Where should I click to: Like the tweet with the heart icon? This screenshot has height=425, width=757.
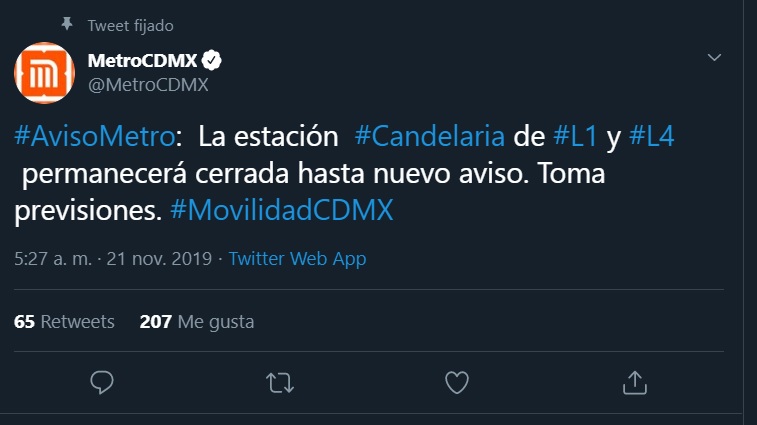coord(456,382)
